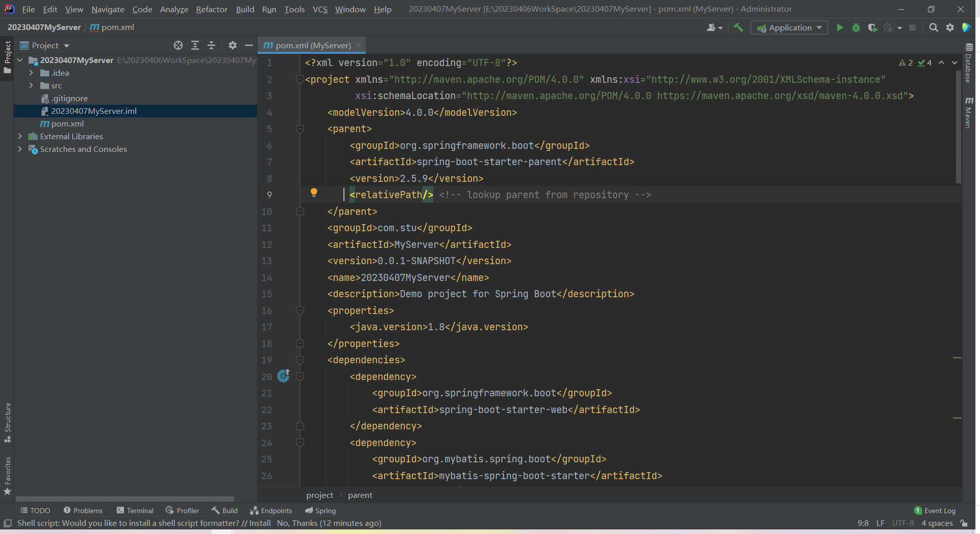Click the locate target icon in Project panel
980x534 pixels.
(x=178, y=46)
